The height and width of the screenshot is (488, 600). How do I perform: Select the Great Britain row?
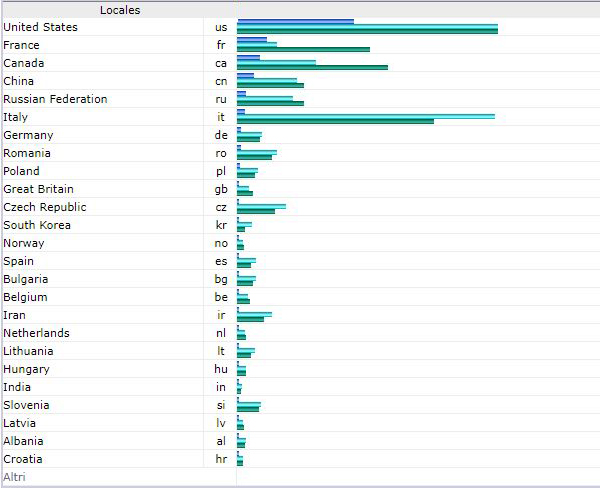[300, 189]
